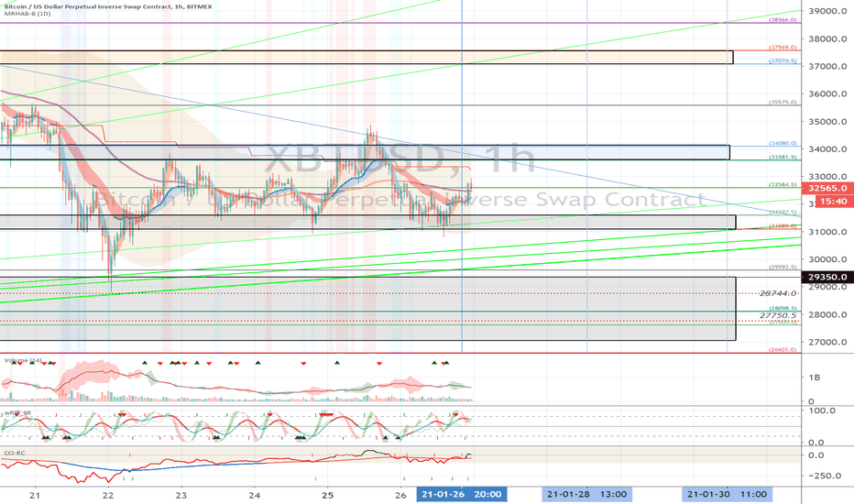Click the 100.0 wRSI axis label

click(x=822, y=411)
